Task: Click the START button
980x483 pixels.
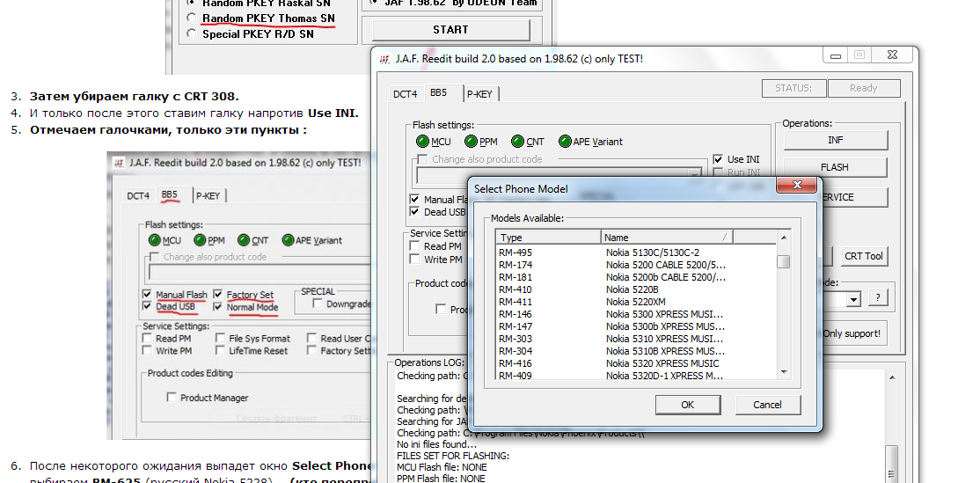Action: pyautogui.click(x=450, y=29)
